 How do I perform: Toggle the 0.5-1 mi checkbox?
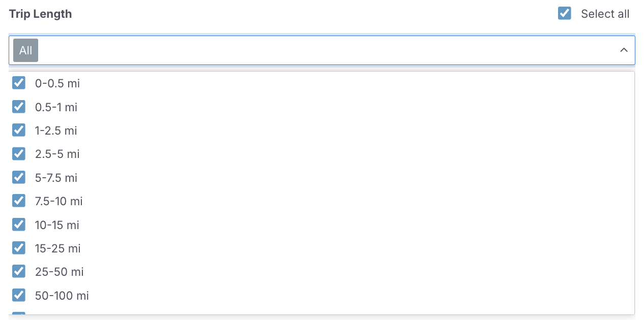point(19,107)
